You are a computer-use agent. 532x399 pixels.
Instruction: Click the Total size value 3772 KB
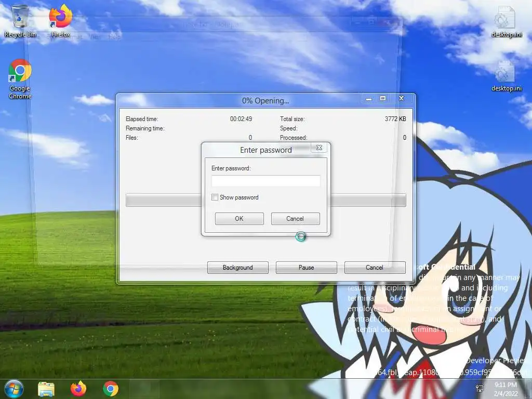[x=395, y=119]
